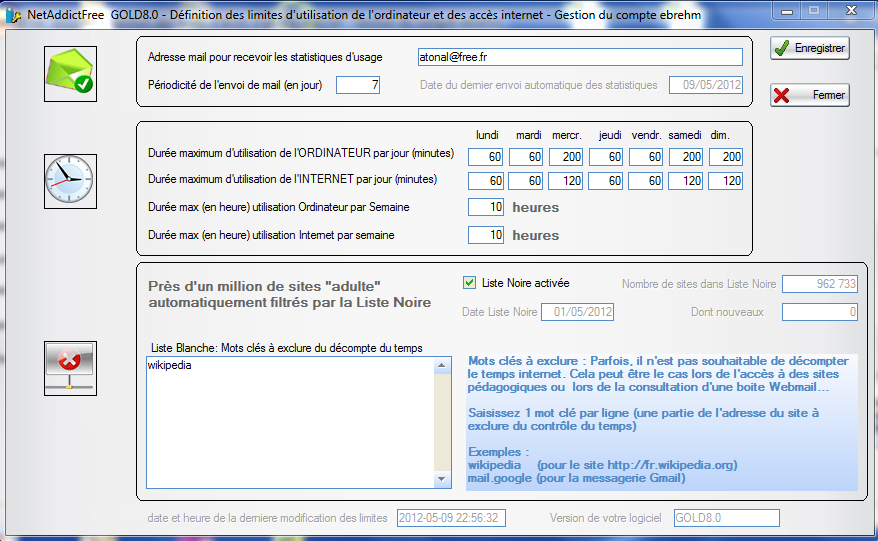The image size is (878, 541).
Task: Click the clock time limits icon
Action: (x=70, y=181)
